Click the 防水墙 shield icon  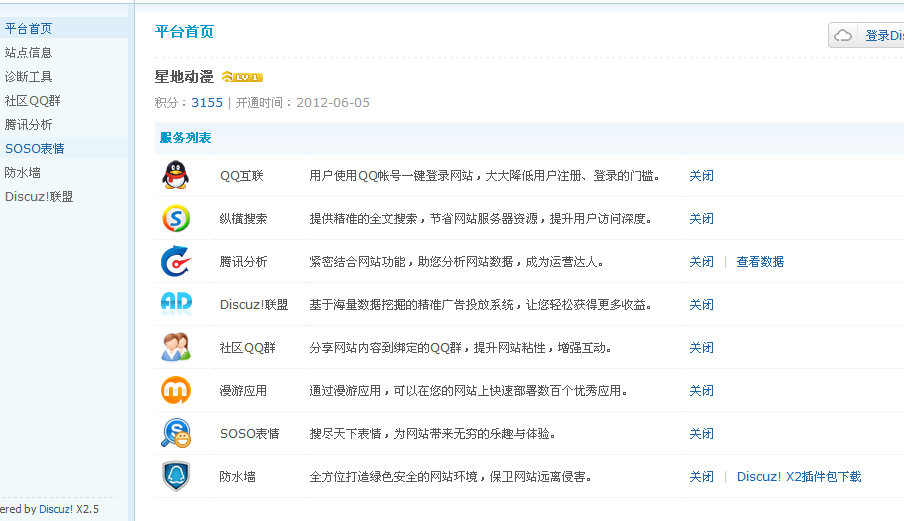point(176,476)
